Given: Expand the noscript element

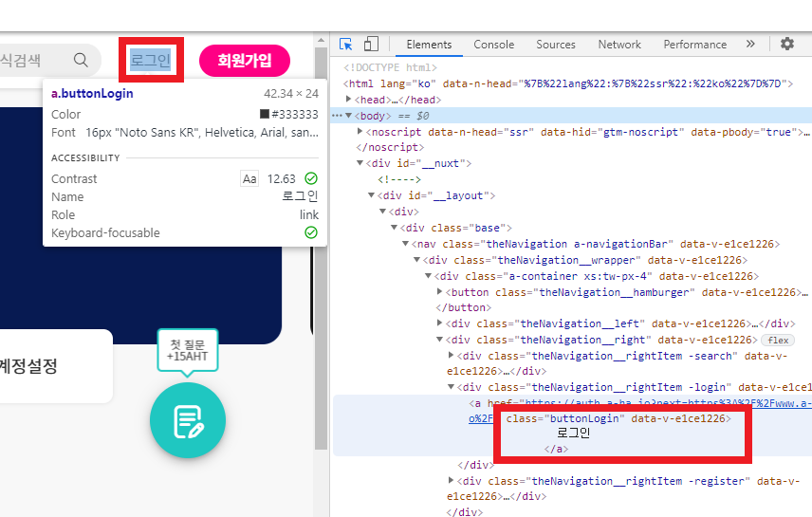Looking at the screenshot, I should (x=360, y=132).
